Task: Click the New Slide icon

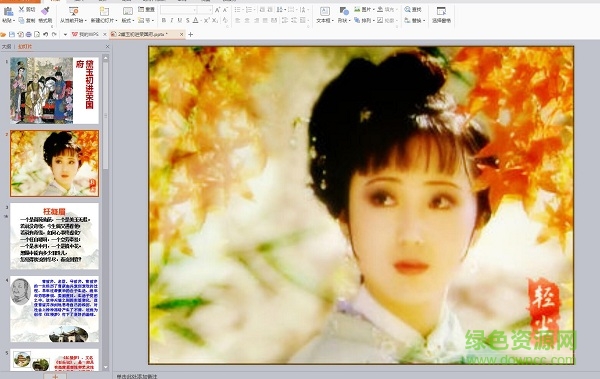Action: click(104, 11)
